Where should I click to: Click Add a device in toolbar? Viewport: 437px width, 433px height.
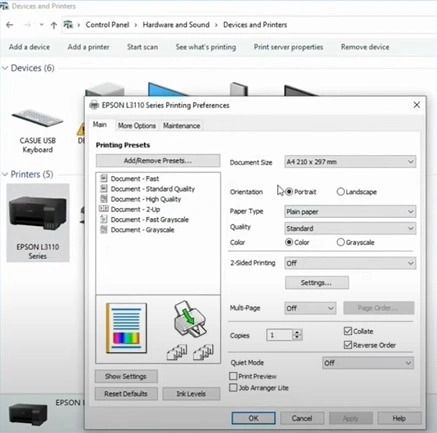pyautogui.click(x=29, y=47)
